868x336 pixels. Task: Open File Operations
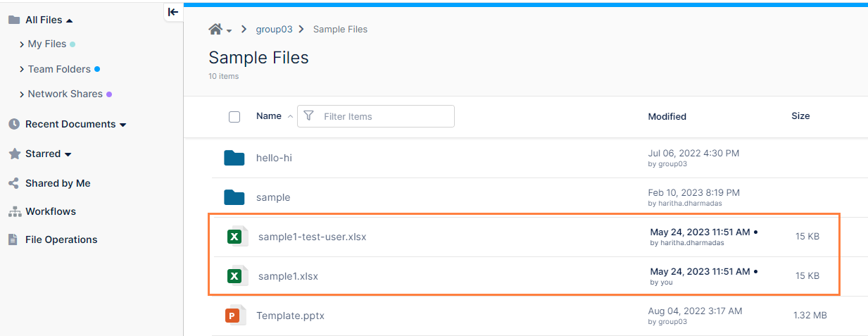click(x=61, y=239)
